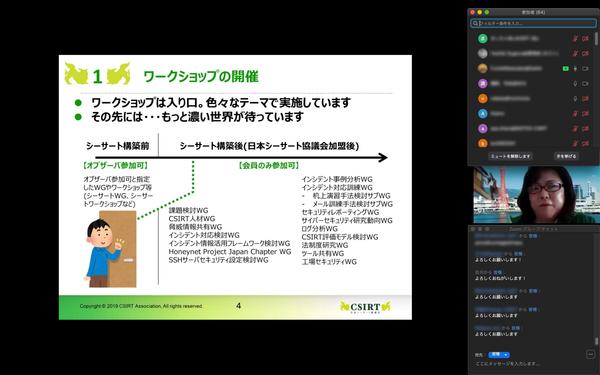Screen dimensions: 600x375
Task: Toggle the green microphone of the screen-sharing participant
Action: click(575, 68)
